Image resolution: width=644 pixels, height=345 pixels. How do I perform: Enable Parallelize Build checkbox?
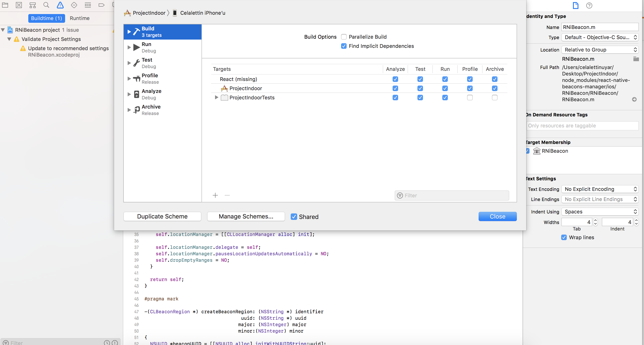344,37
